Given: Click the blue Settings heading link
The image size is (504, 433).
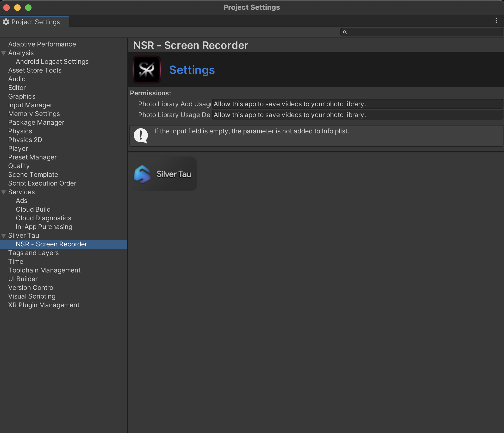Looking at the screenshot, I should [x=192, y=70].
